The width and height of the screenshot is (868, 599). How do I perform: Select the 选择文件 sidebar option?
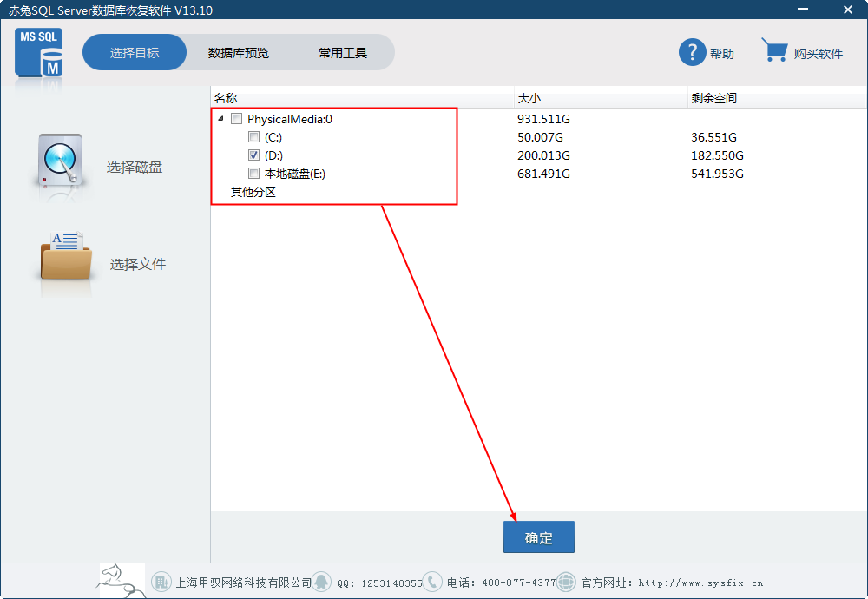[x=137, y=264]
